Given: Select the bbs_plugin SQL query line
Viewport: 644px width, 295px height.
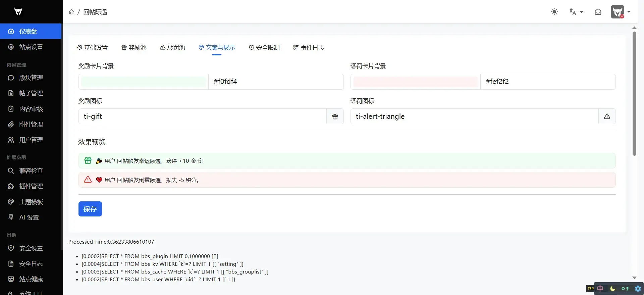Looking at the screenshot, I should click(x=150, y=256).
